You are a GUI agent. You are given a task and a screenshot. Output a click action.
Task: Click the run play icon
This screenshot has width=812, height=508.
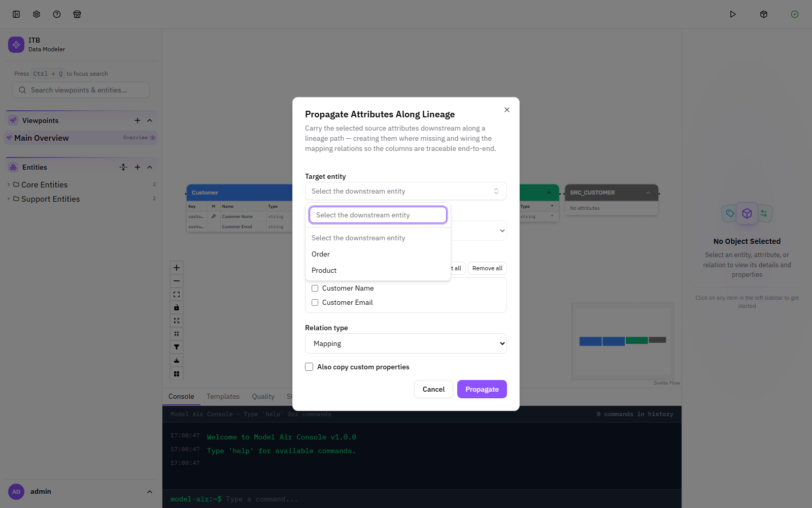click(733, 14)
